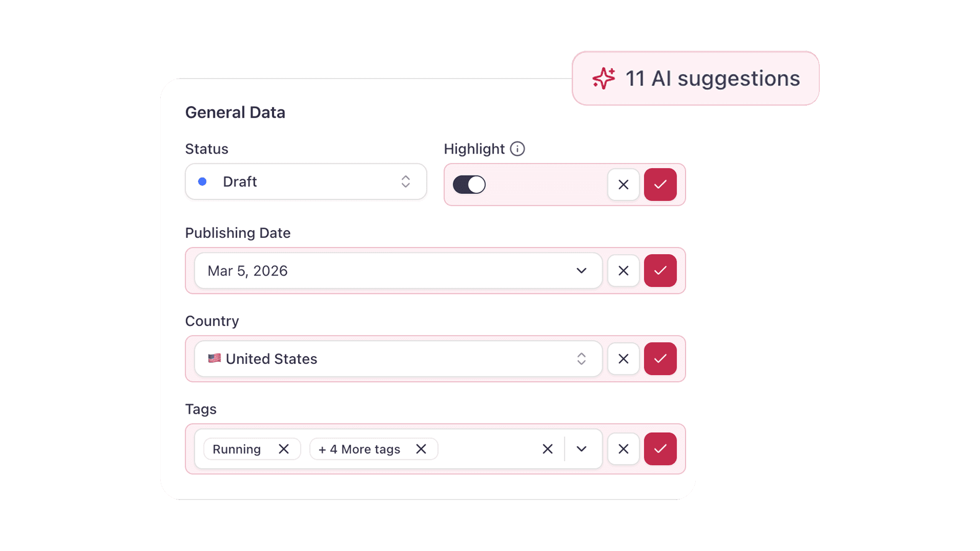Click the United States flag icon
The height and width of the screenshot is (551, 980).
pos(214,359)
